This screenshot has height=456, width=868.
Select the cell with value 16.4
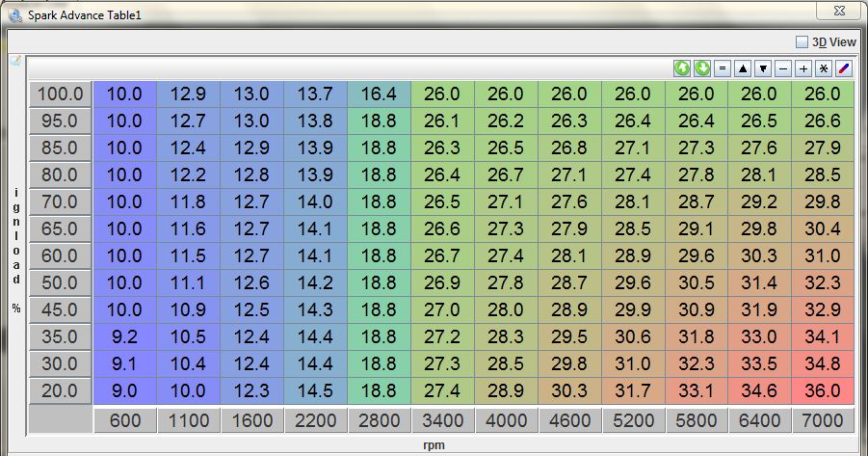coord(380,94)
